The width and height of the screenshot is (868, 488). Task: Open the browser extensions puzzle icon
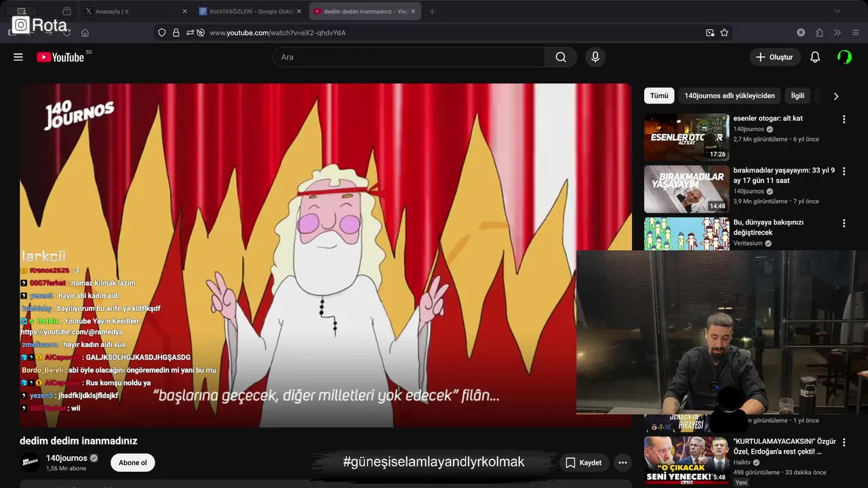pyautogui.click(x=819, y=33)
